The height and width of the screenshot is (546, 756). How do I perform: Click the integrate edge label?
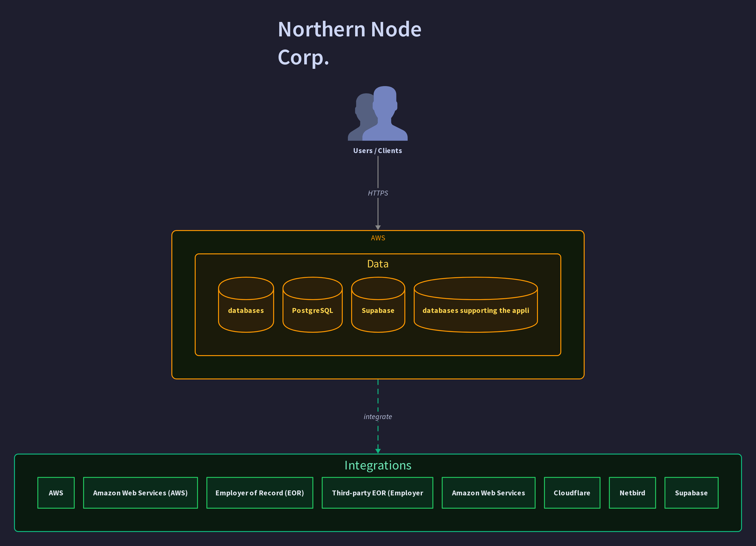pos(378,417)
